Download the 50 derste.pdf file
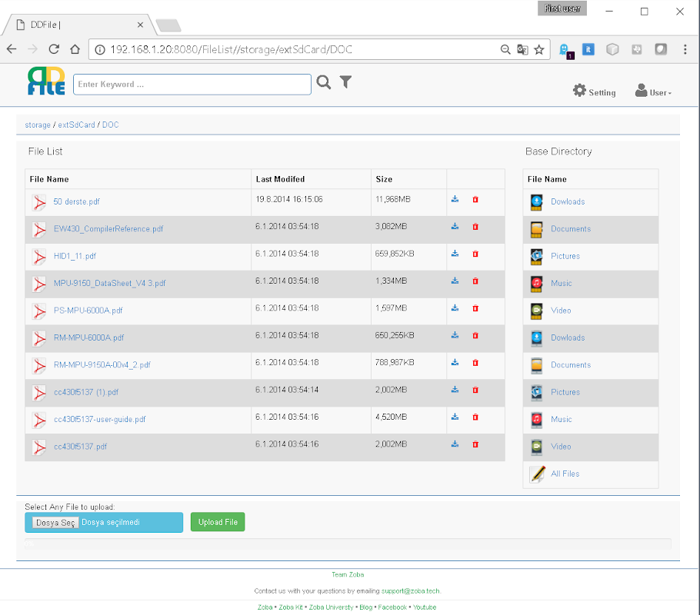 (455, 200)
